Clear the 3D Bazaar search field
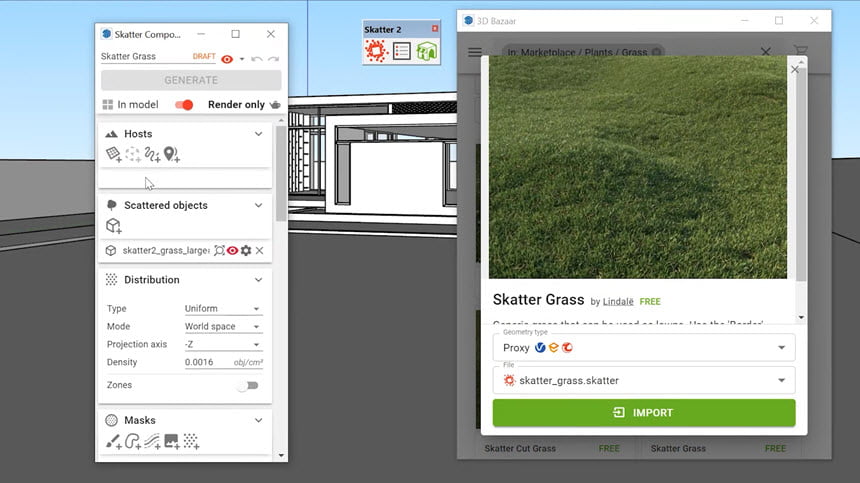This screenshot has width=860, height=483. click(766, 52)
